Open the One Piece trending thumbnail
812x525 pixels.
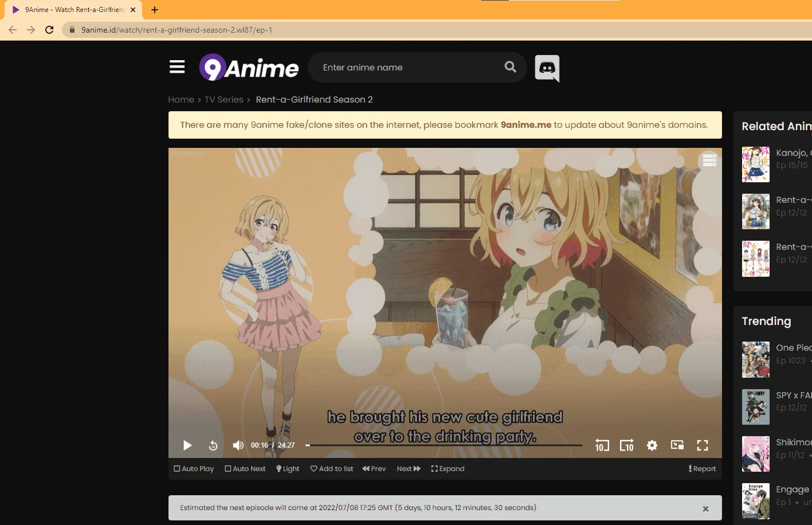(756, 359)
